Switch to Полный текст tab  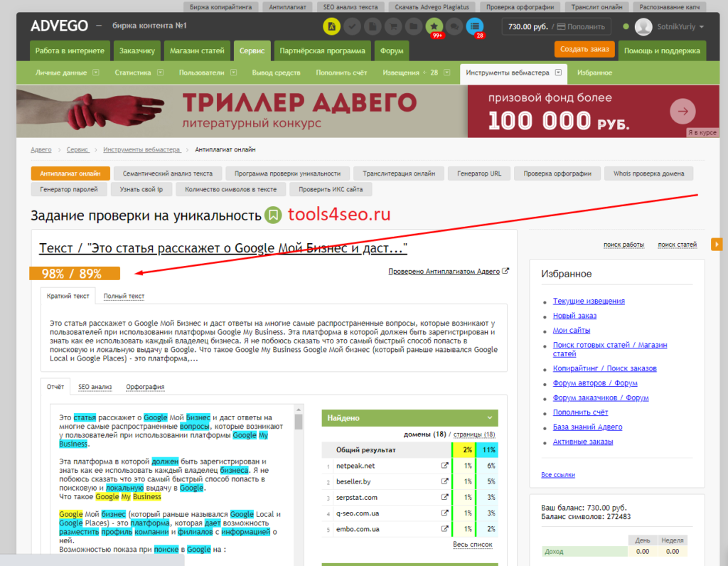click(124, 296)
